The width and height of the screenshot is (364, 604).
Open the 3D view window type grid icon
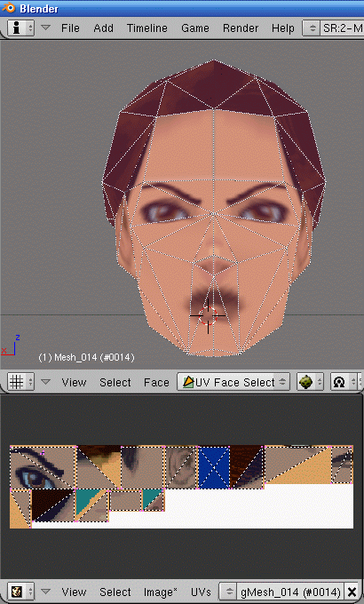click(20, 382)
